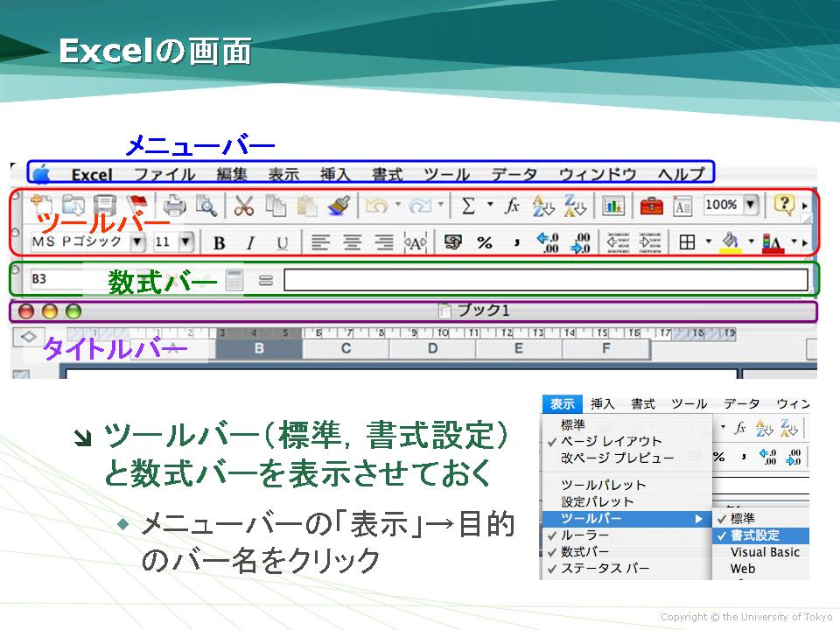Expand Fill Color dropdown arrow
This screenshot has height=630, width=840.
pos(751,242)
